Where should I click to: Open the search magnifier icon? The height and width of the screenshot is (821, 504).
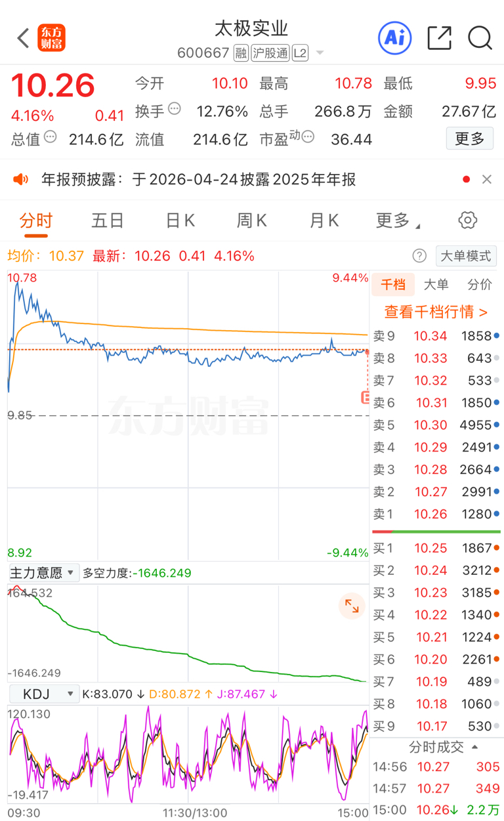pos(480,37)
